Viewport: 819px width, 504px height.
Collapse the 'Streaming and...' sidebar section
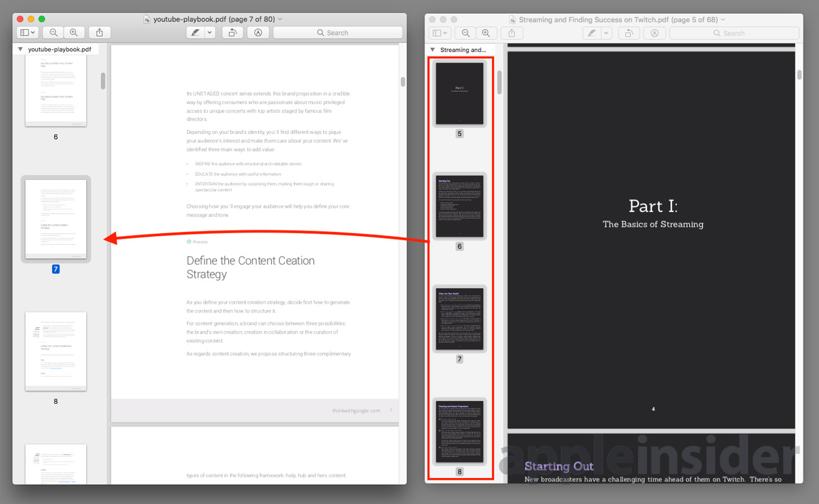pos(432,49)
